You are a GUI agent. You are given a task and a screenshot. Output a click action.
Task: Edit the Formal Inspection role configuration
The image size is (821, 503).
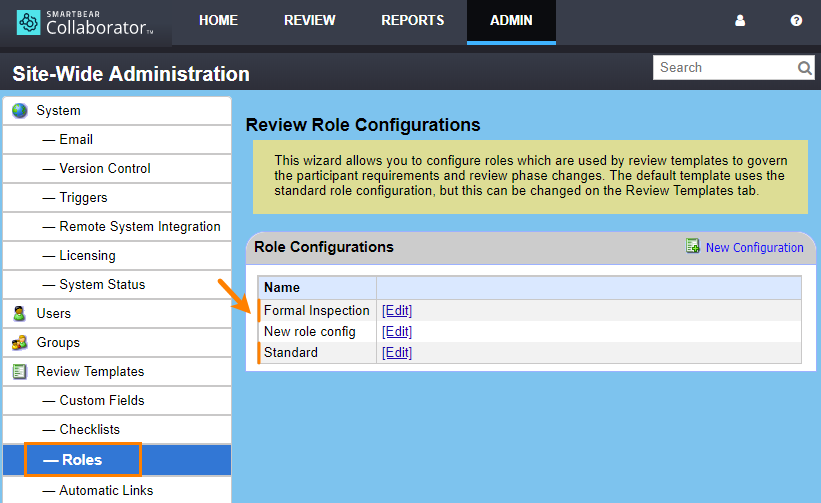(397, 311)
